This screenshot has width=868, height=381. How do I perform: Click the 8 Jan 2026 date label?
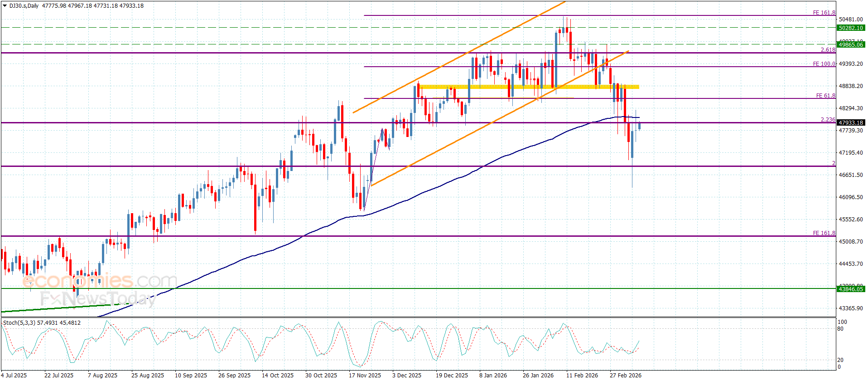tap(493, 376)
